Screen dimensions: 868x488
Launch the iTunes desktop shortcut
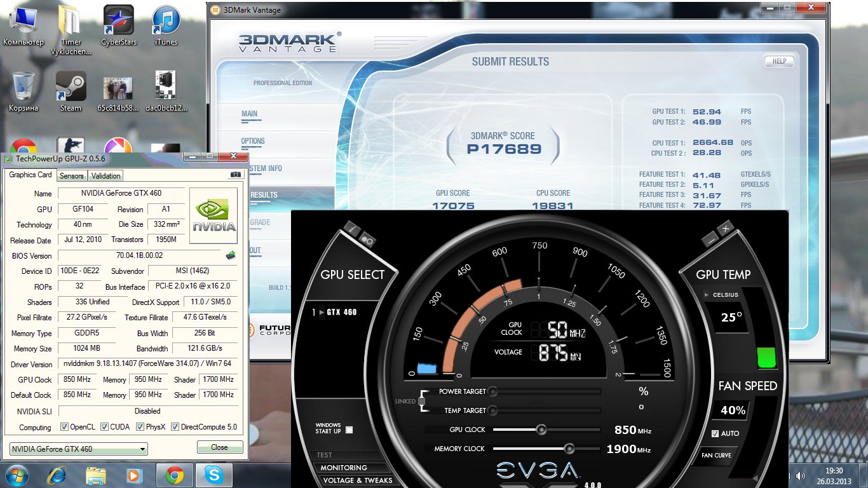pos(166,25)
